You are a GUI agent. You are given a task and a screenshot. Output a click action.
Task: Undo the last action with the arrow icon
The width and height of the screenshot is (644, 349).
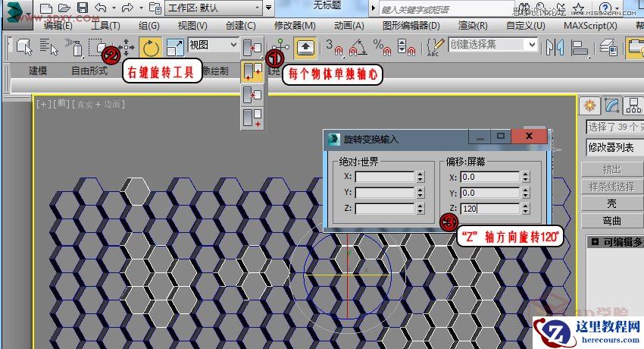101,8
